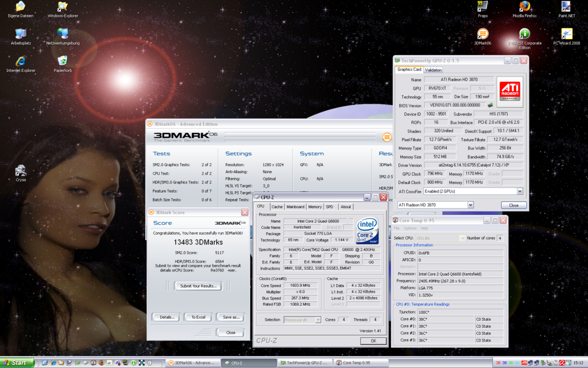Image resolution: width=588 pixels, height=368 pixels.
Task: Click the Driver Version field in GPU-Z
Action: coord(473,165)
